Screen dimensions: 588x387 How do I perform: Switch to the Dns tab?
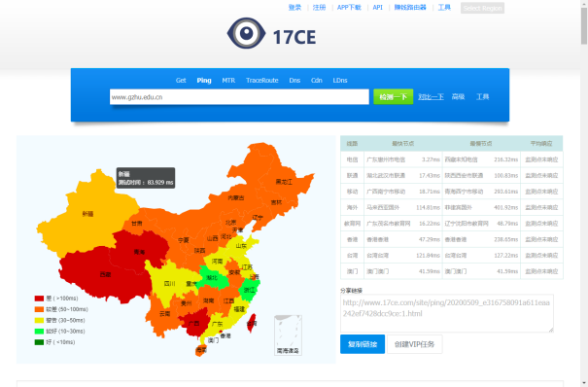click(x=294, y=81)
